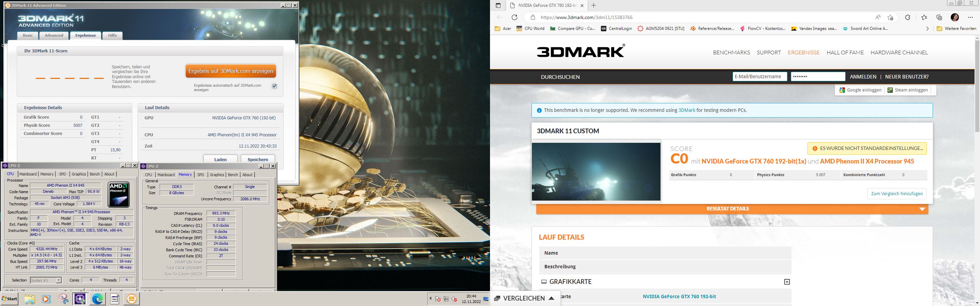The image size is (980, 306).
Task: Launch Windows Media Player from taskbar
Action: click(46, 299)
